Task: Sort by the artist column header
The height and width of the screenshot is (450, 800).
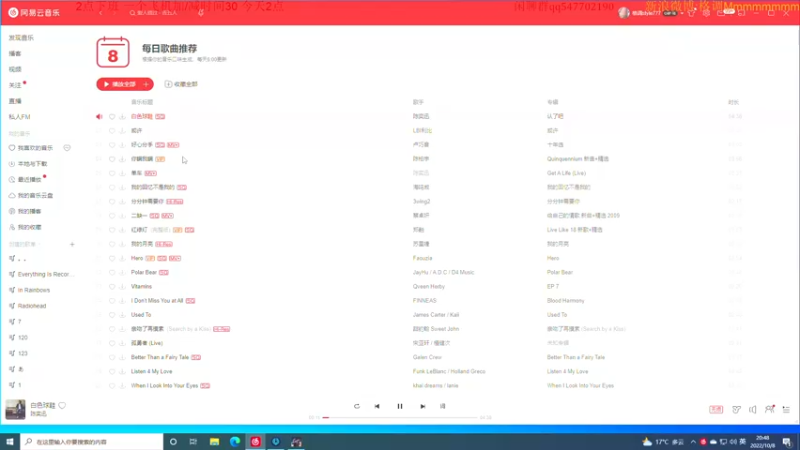Action: 418,102
